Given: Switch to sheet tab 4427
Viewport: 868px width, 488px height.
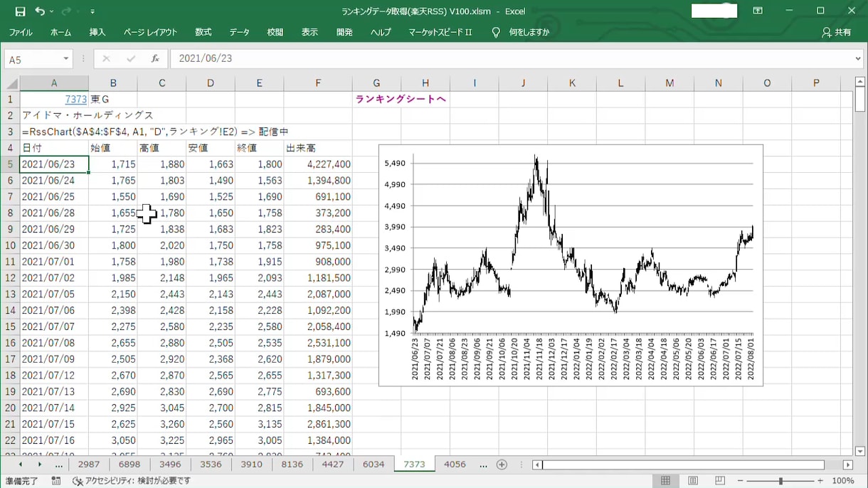Looking at the screenshot, I should pyautogui.click(x=332, y=465).
